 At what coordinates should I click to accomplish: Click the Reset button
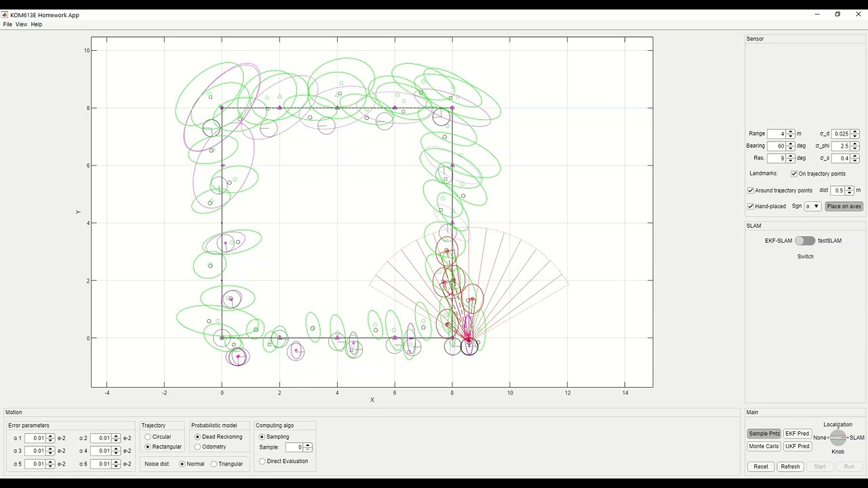coord(761,466)
